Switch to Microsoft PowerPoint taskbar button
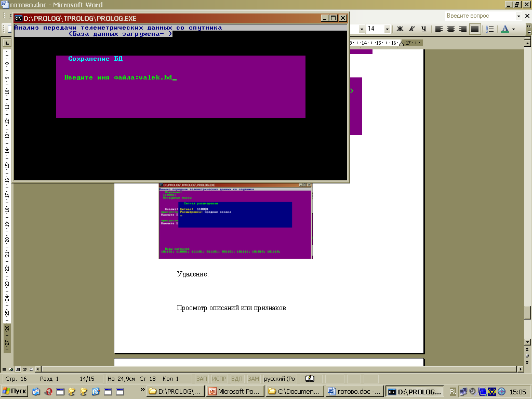 click(235, 392)
